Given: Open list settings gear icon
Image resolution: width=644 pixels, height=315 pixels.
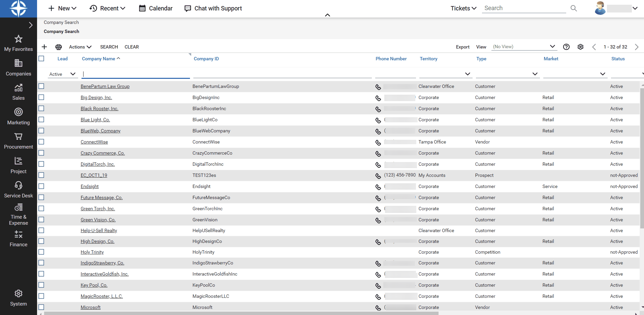Looking at the screenshot, I should [x=580, y=47].
